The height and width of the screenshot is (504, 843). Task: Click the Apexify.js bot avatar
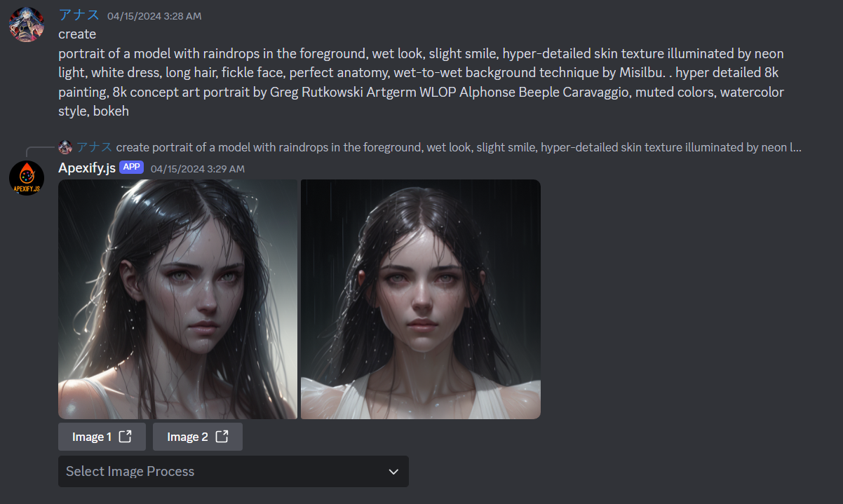27,178
